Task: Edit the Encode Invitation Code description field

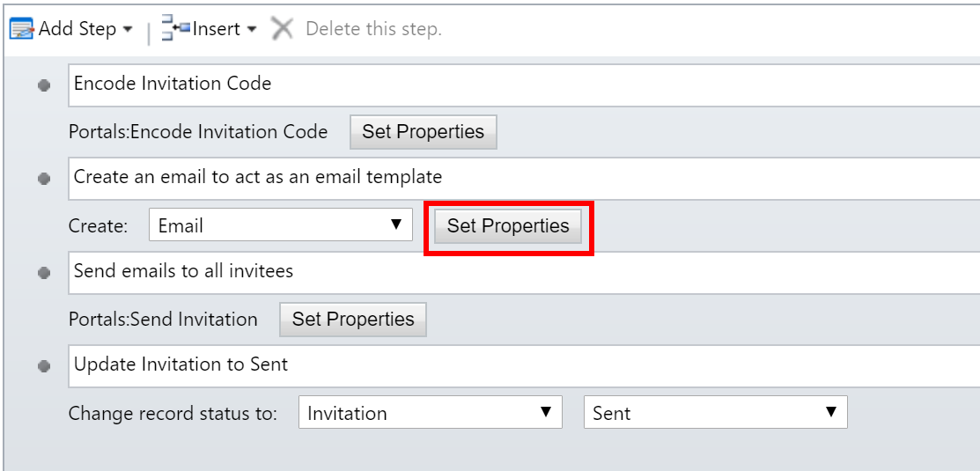Action: pyautogui.click(x=524, y=85)
